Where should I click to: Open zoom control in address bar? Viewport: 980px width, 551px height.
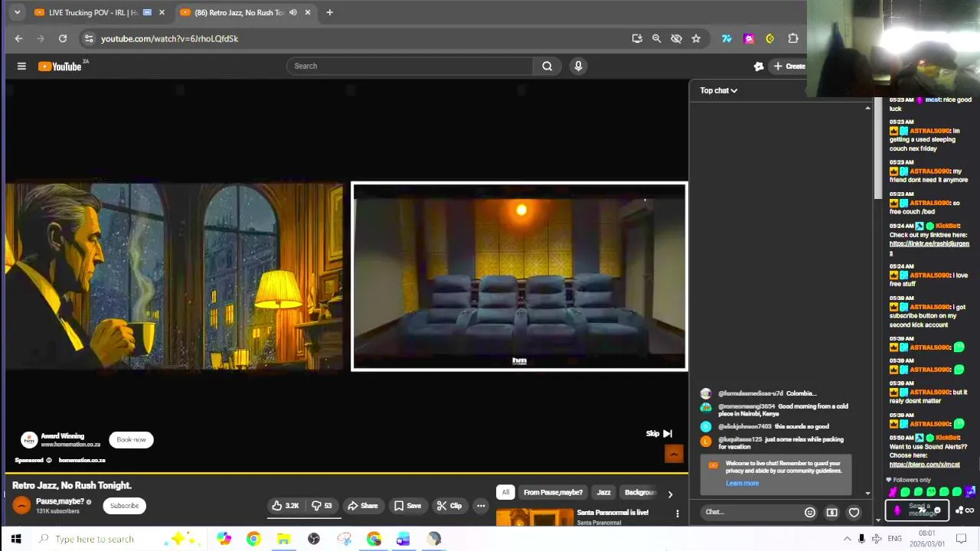point(656,38)
